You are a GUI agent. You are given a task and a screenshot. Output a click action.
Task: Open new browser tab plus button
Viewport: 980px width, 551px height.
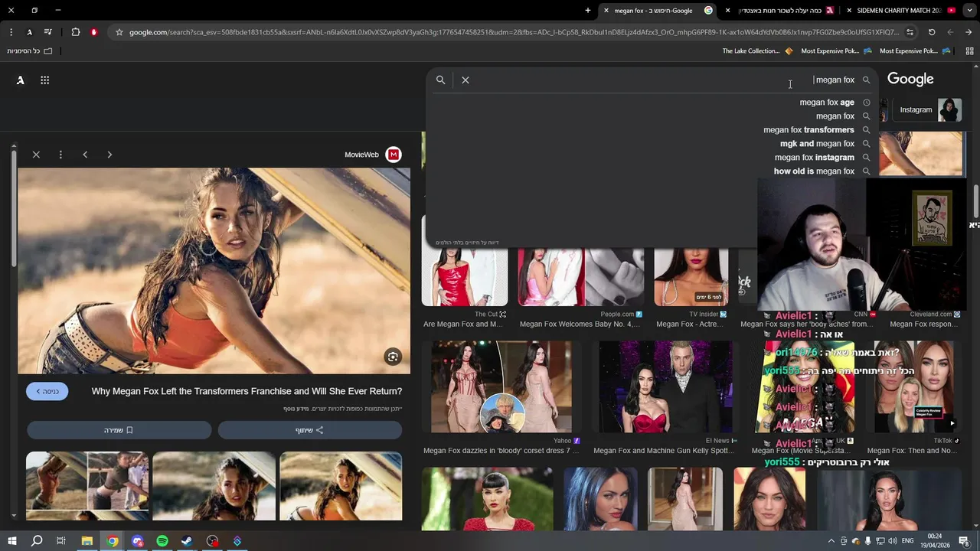tap(588, 11)
